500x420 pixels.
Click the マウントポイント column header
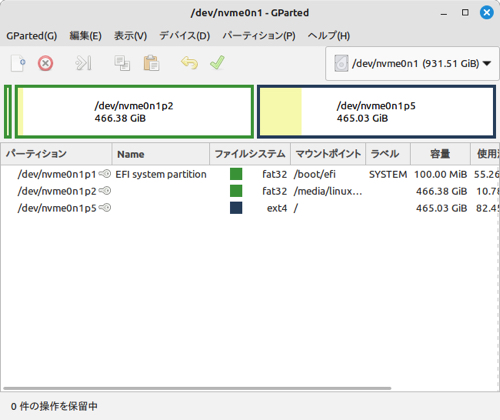(x=328, y=154)
